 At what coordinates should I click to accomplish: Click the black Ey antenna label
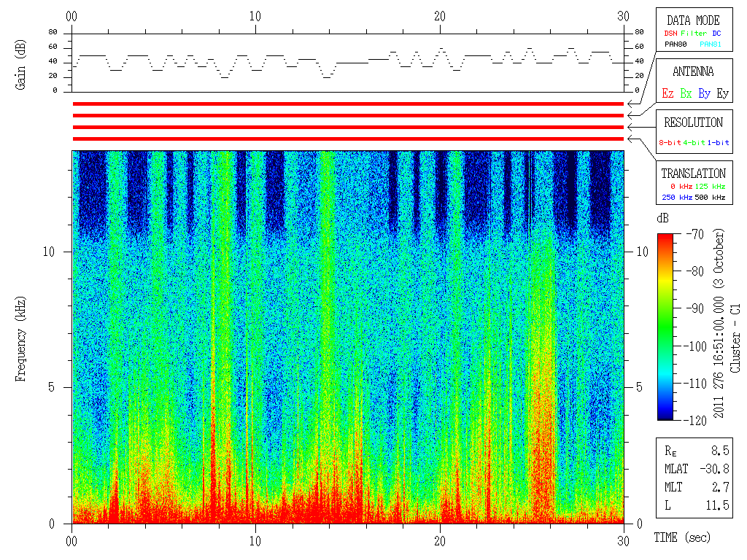click(723, 93)
